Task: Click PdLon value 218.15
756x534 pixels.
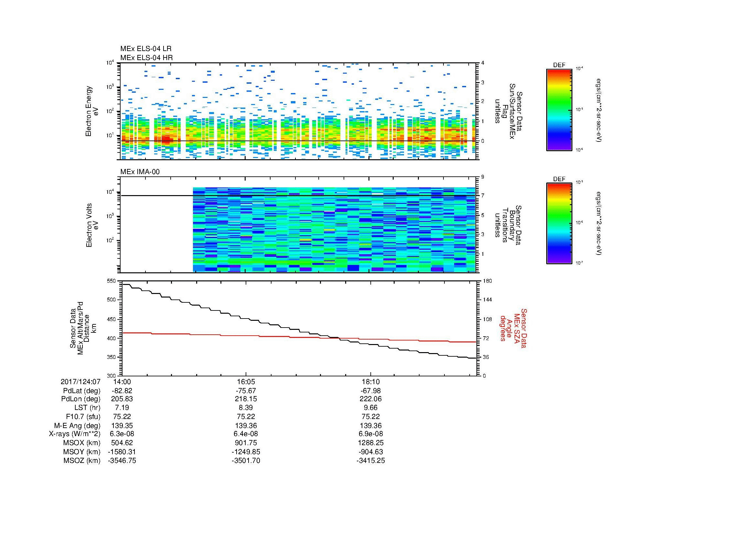Action: (246, 399)
